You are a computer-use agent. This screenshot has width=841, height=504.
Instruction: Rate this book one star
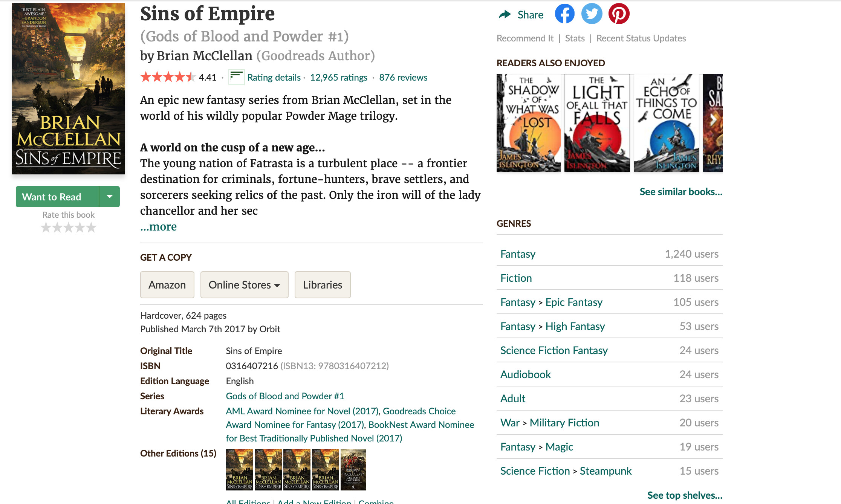46,228
